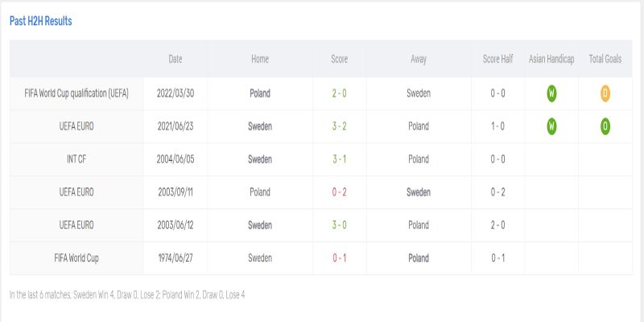Click the 0 - 2 score from 2003/09/11

(340, 192)
